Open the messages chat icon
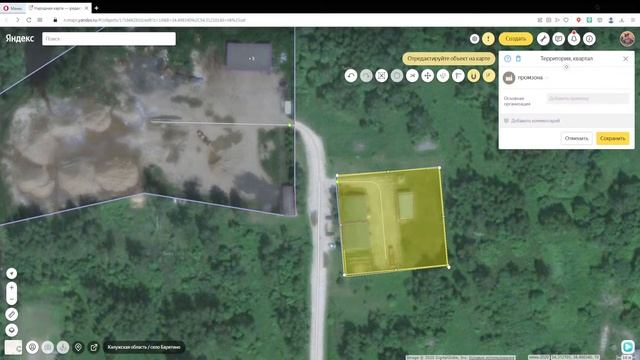 (558, 39)
